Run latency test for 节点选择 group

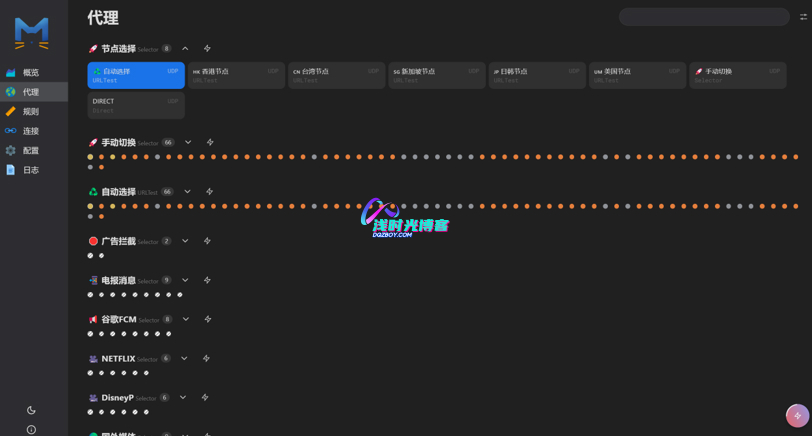point(207,48)
